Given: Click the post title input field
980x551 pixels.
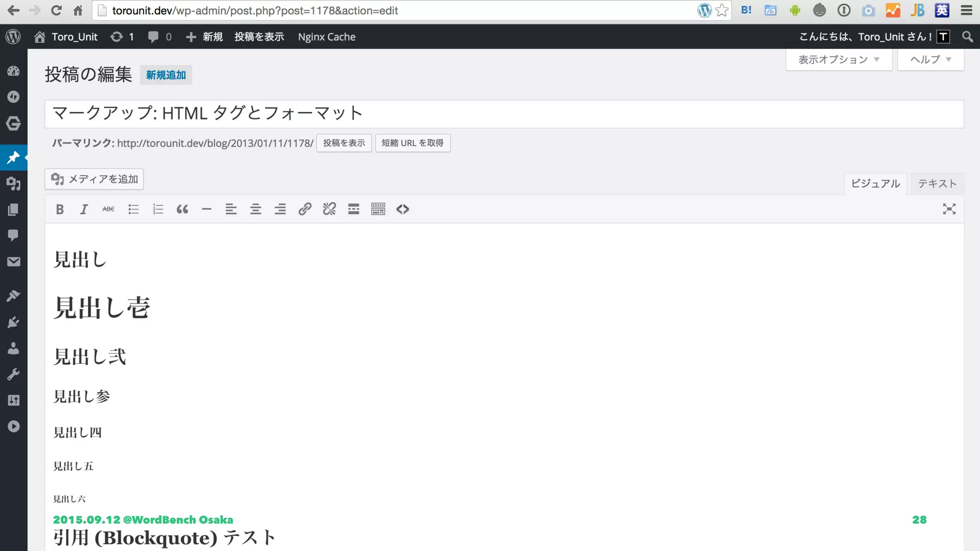Looking at the screenshot, I should [x=504, y=114].
